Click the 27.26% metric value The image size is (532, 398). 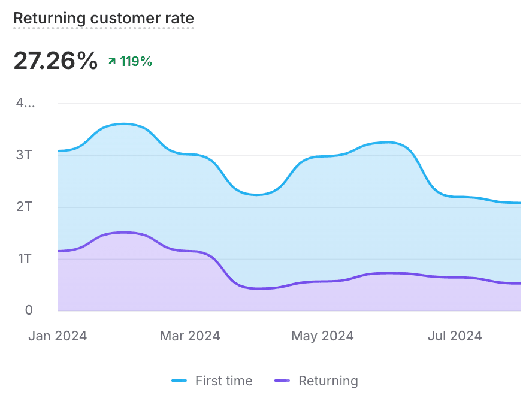[56, 61]
